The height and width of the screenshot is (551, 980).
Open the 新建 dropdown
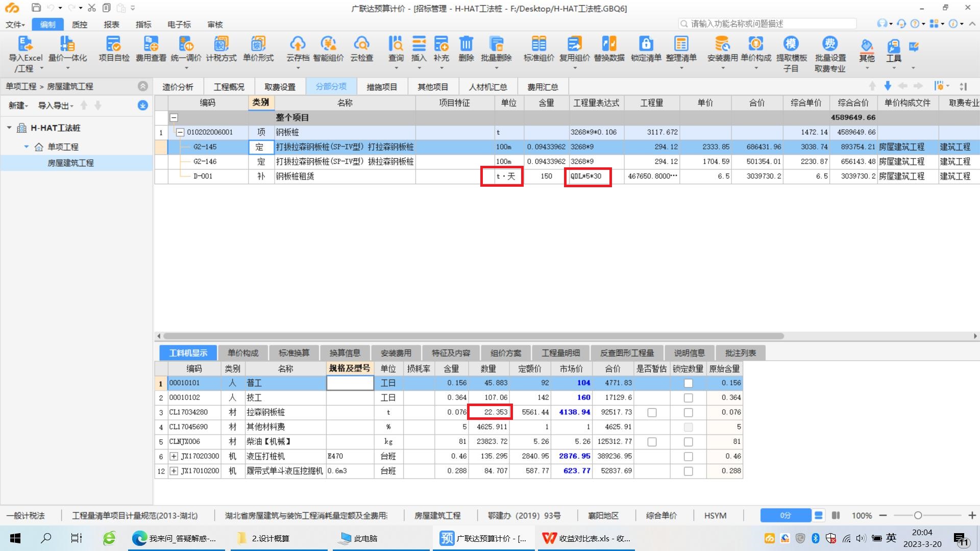click(x=18, y=106)
